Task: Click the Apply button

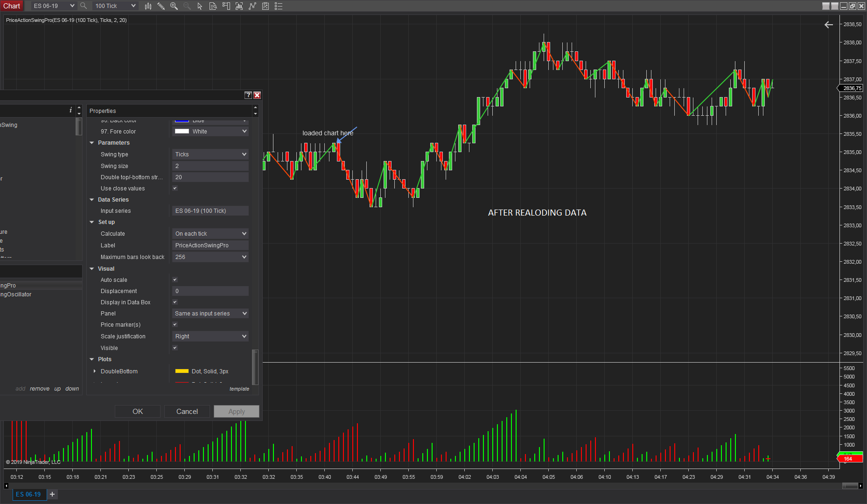Action: click(x=237, y=412)
